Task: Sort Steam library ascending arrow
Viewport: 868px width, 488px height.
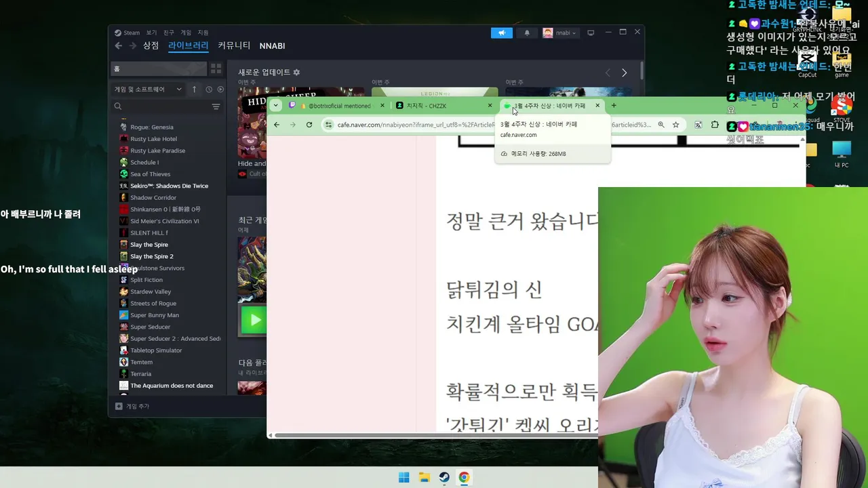Action: [194, 89]
